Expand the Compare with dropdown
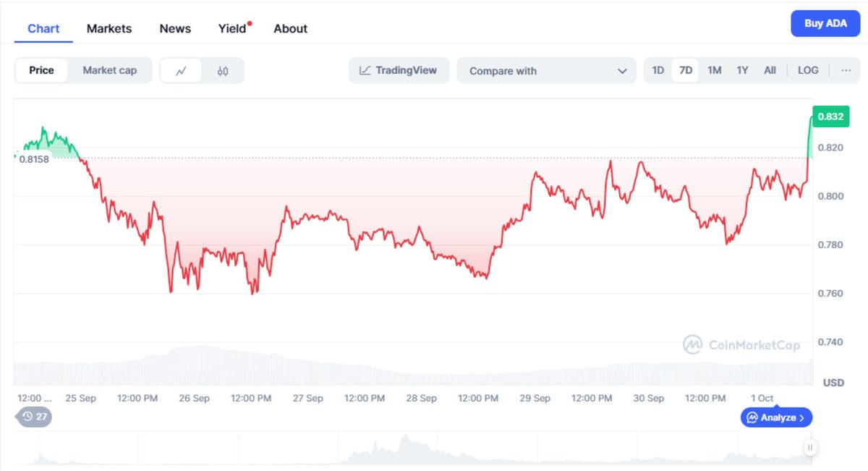The height and width of the screenshot is (471, 868). point(546,71)
